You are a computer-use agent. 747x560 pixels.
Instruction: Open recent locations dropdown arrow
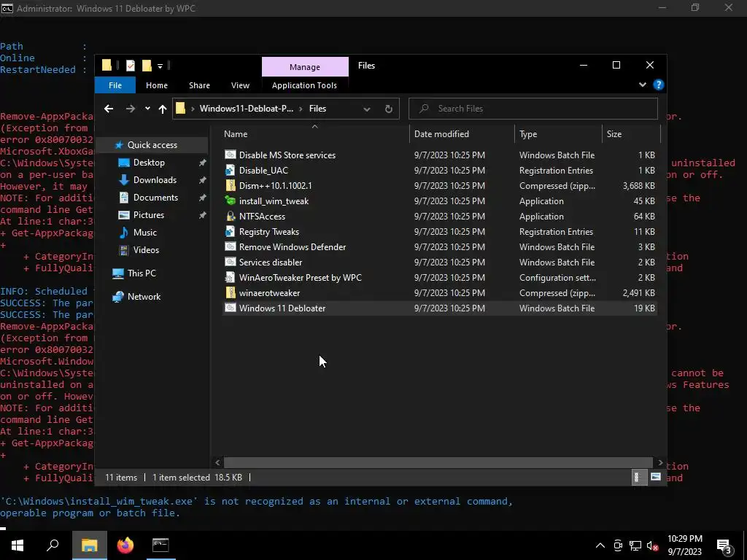pyautogui.click(x=147, y=109)
